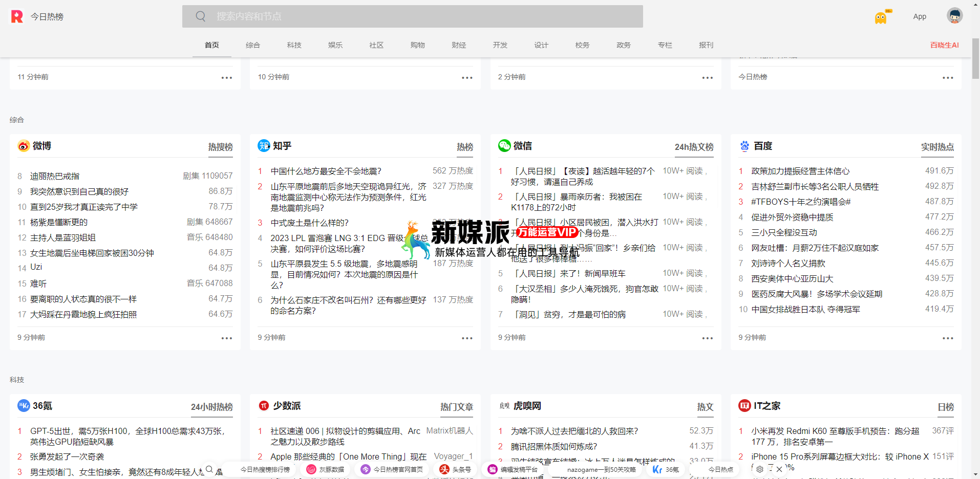Click the Weibo logo icon
This screenshot has height=479, width=980.
(x=24, y=146)
